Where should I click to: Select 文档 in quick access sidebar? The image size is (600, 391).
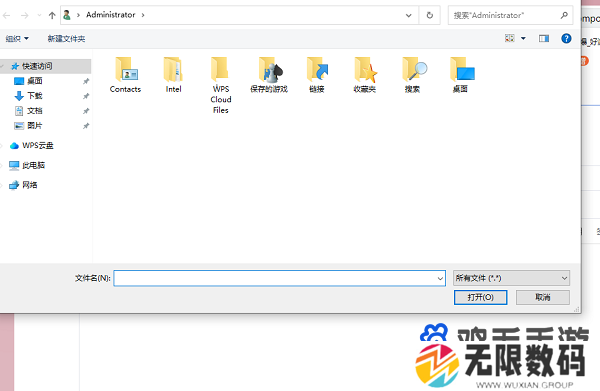click(x=34, y=111)
